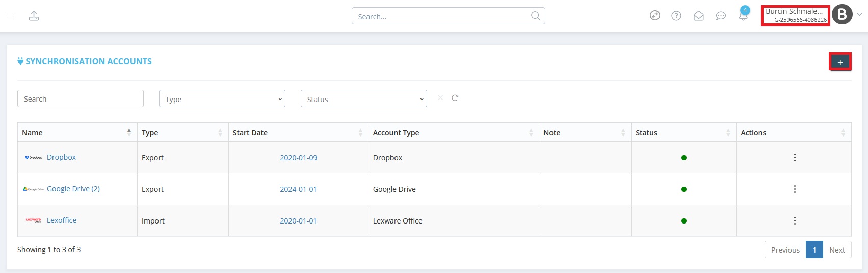The width and height of the screenshot is (868, 273).
Task: Click the upload icon in header
Action: [x=34, y=16]
